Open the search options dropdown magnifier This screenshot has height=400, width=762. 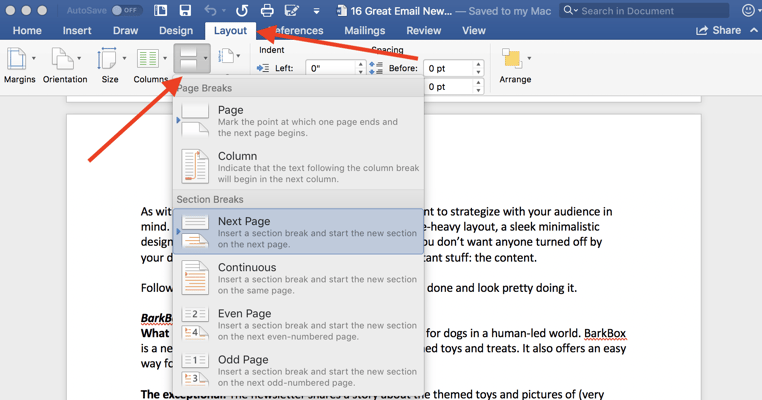coord(570,10)
